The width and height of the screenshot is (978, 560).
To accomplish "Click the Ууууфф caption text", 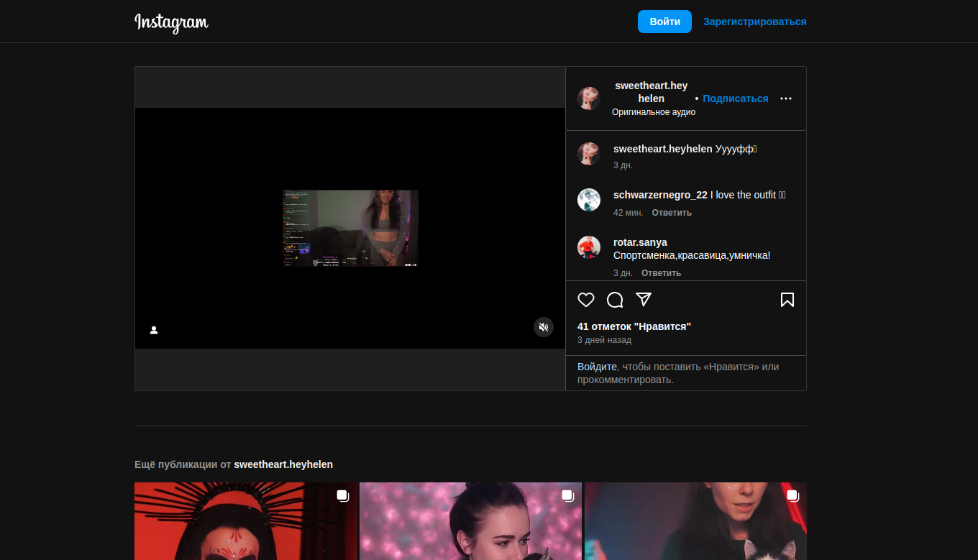I will click(736, 149).
